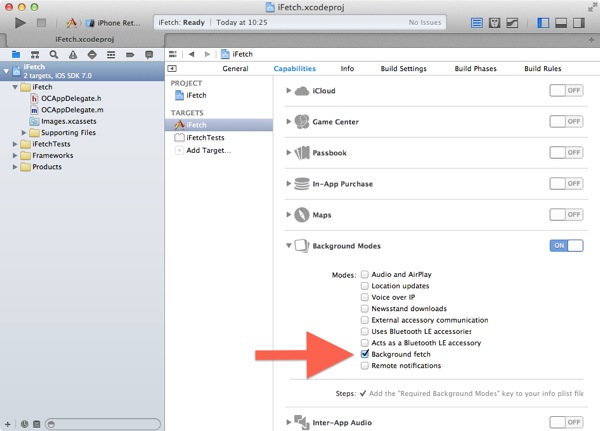Show only files with source-control status
Screen dimensions: 600x431
[36, 424]
